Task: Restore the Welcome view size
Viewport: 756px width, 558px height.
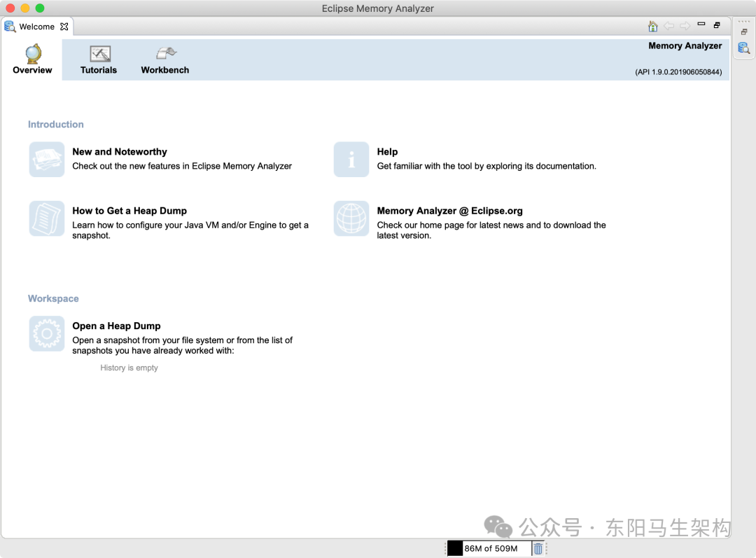Action: (717, 25)
